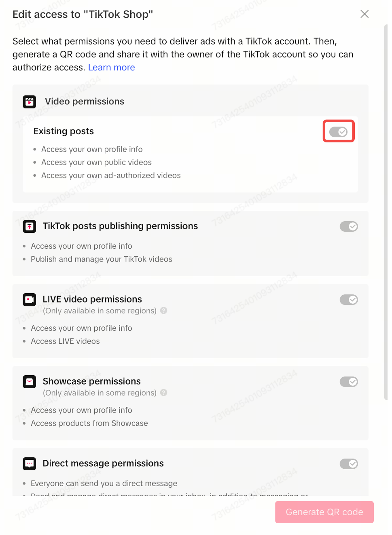Toggle the Existing posts permission switch
The height and width of the screenshot is (535, 392).
click(x=338, y=132)
